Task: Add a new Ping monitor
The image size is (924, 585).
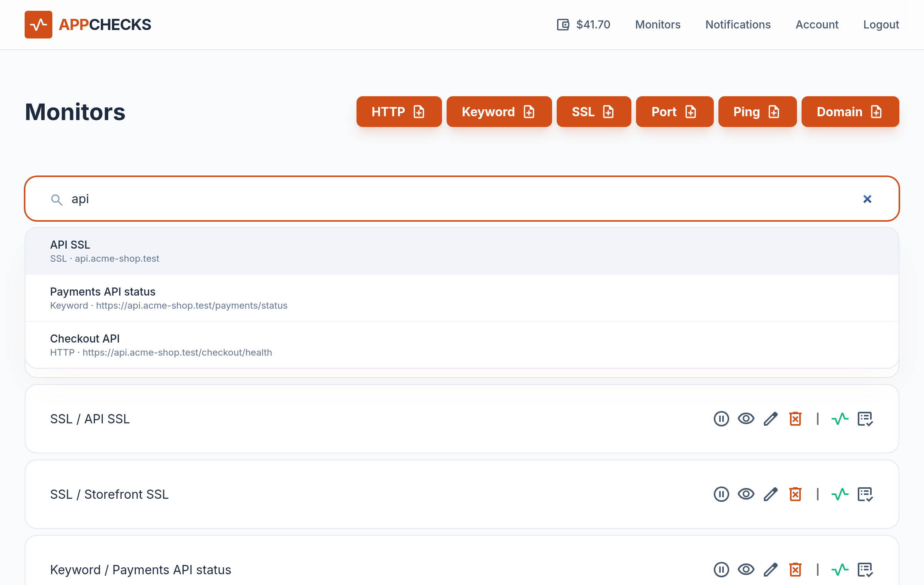Action: pyautogui.click(x=757, y=112)
